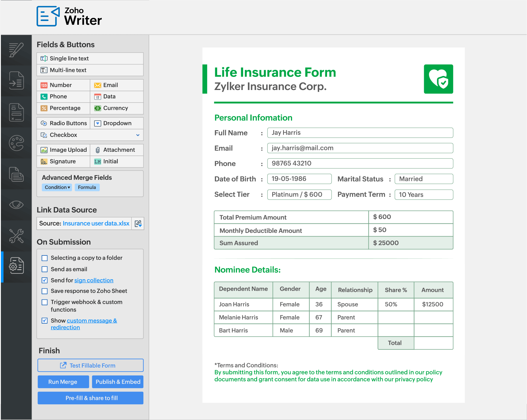The image size is (527, 420).
Task: Open the eye preview sidebar icon
Action: pos(16,205)
